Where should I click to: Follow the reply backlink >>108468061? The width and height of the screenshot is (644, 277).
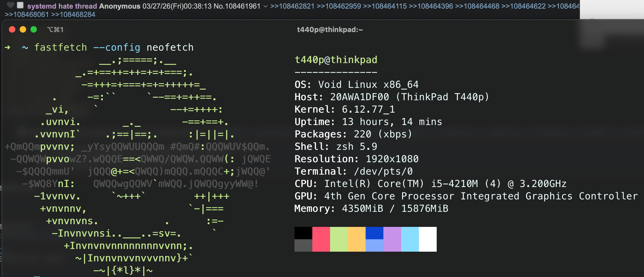27,15
